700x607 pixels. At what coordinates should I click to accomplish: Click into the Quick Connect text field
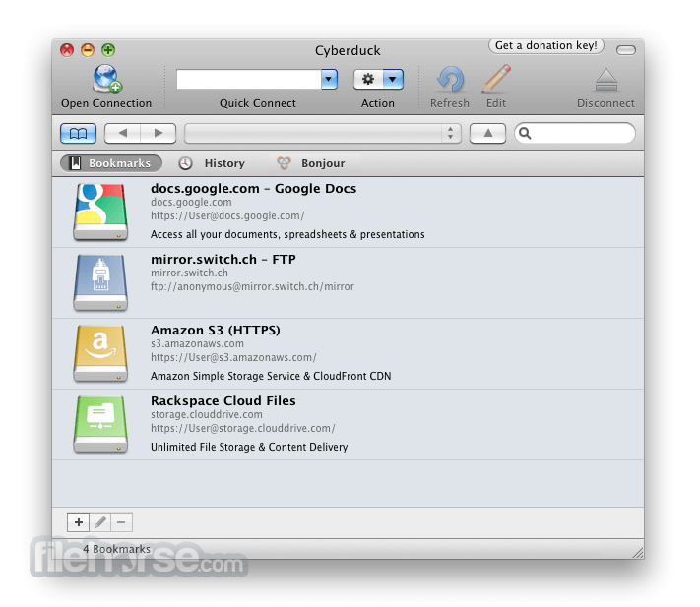click(x=249, y=80)
